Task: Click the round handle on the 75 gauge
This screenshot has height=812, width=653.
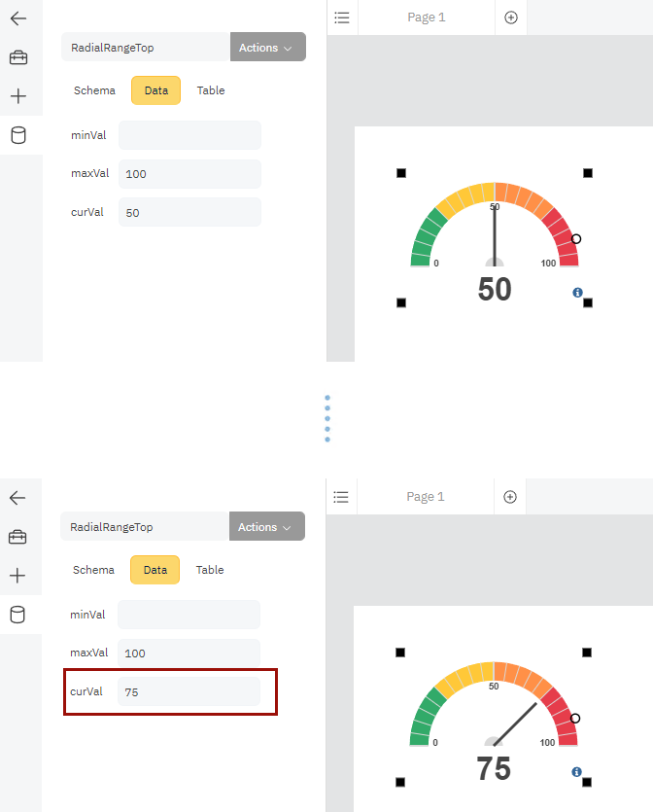Action: [x=575, y=718]
